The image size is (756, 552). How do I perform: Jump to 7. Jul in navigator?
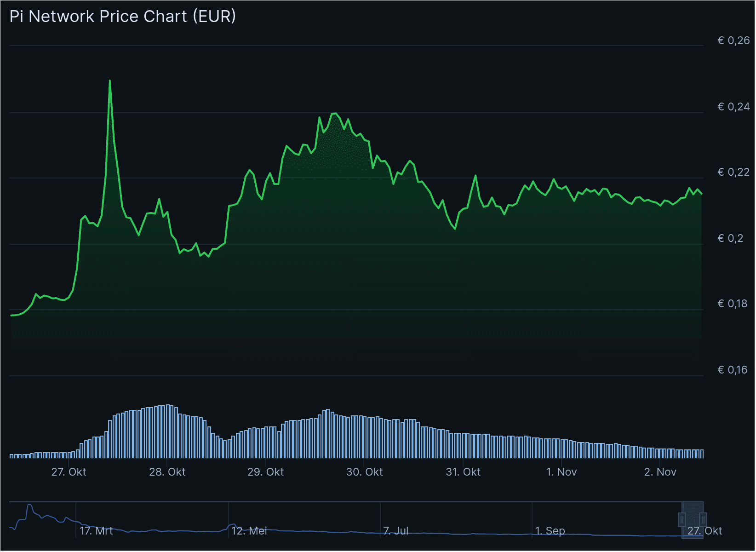[x=395, y=531]
